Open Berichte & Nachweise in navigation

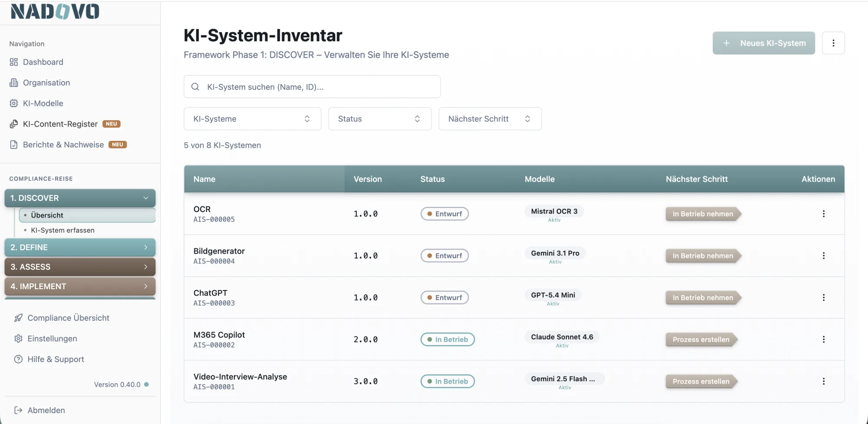tap(63, 145)
